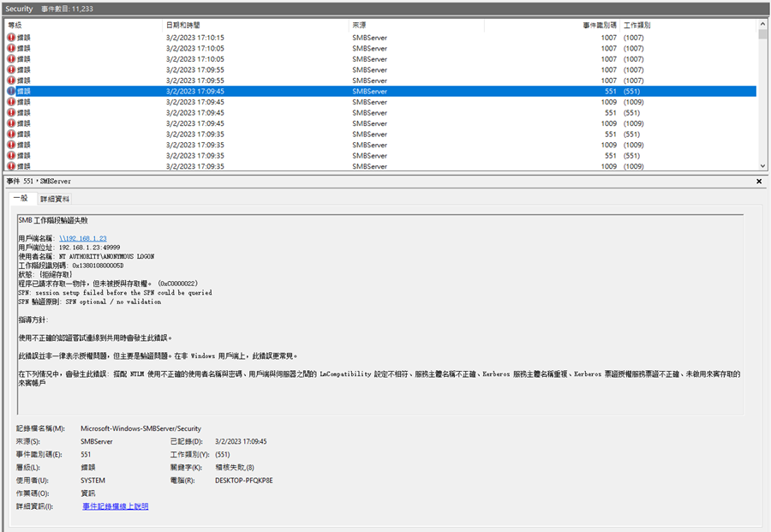Image resolution: width=771 pixels, height=532 pixels.
Task: Click the scroll-up arrow of the event list scrollbar
Action: click(764, 24)
